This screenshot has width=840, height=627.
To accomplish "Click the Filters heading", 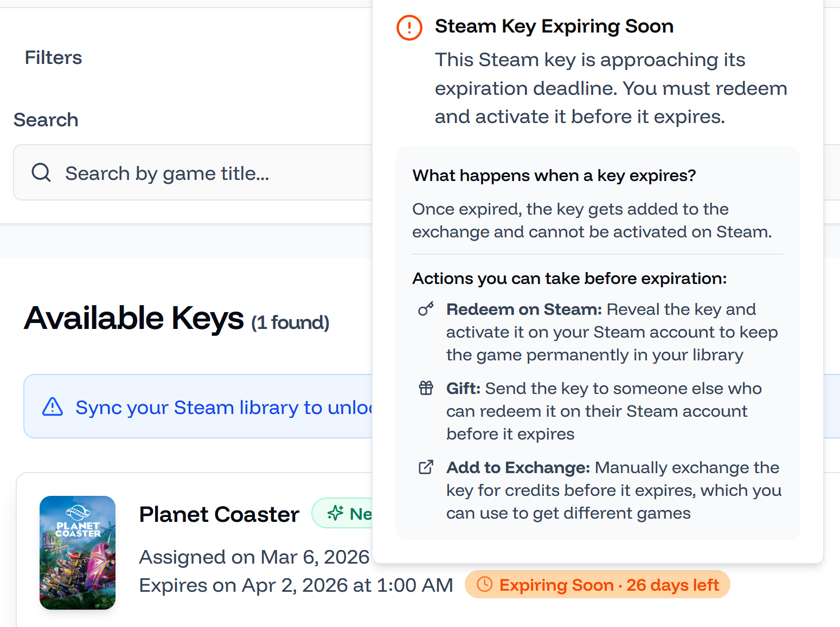I will 53,57.
